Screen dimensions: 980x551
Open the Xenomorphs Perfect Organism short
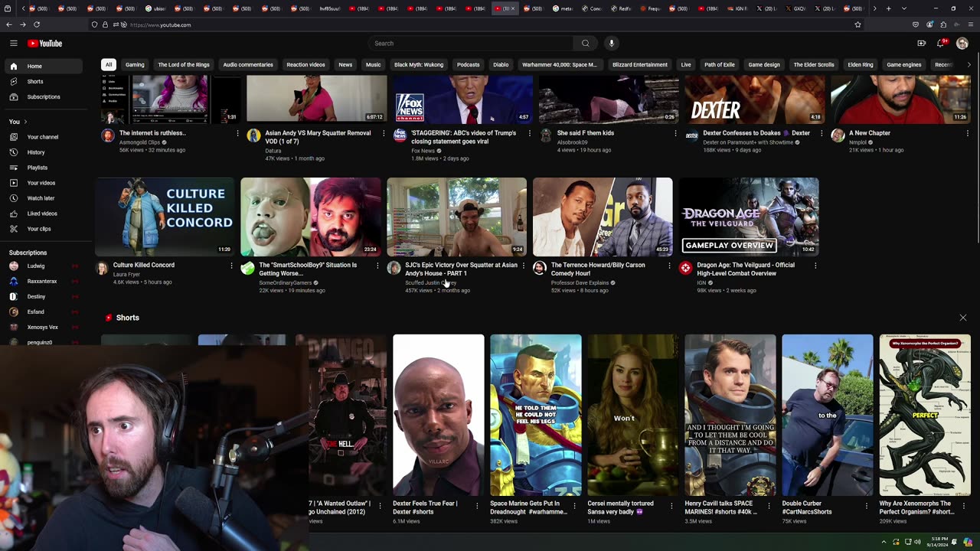click(925, 415)
